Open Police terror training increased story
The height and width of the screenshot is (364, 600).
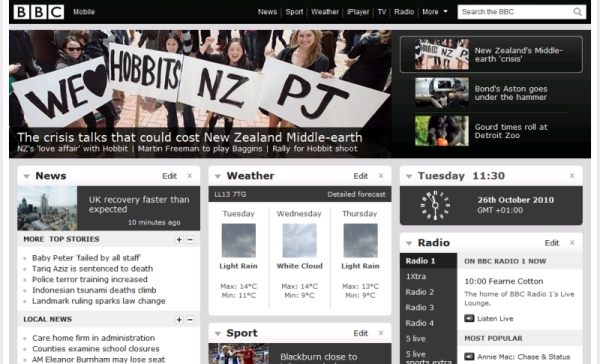point(90,279)
